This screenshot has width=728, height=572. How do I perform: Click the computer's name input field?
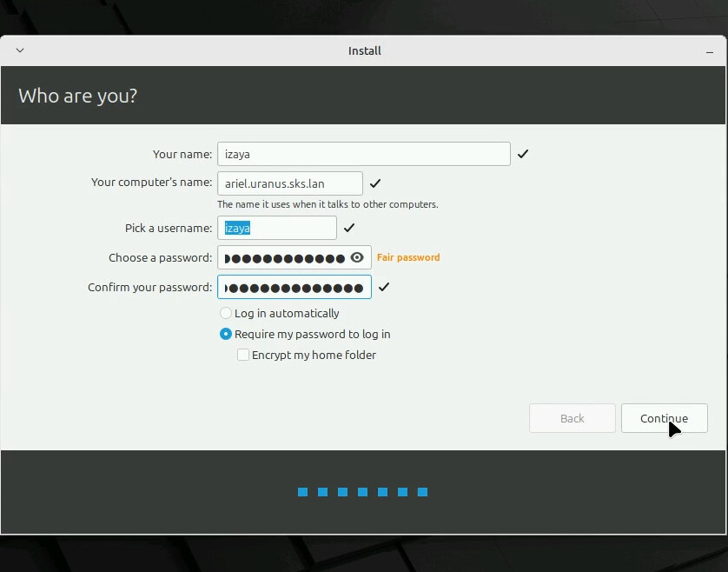(x=289, y=183)
